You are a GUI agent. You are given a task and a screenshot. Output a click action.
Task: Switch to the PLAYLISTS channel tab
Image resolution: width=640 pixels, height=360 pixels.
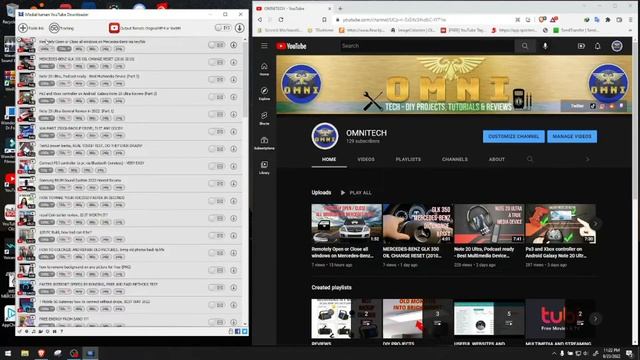tap(408, 159)
